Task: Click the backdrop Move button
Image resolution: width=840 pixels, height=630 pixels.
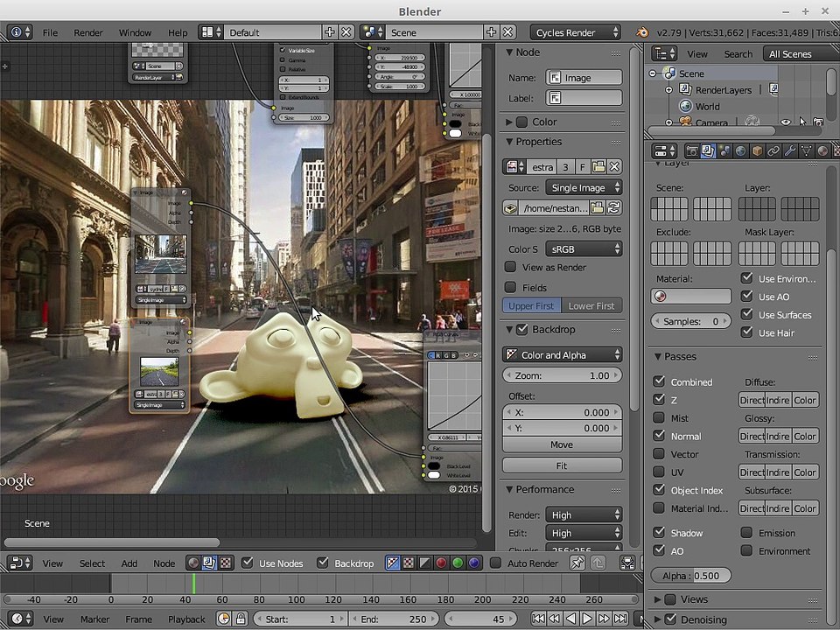Action: tap(562, 444)
